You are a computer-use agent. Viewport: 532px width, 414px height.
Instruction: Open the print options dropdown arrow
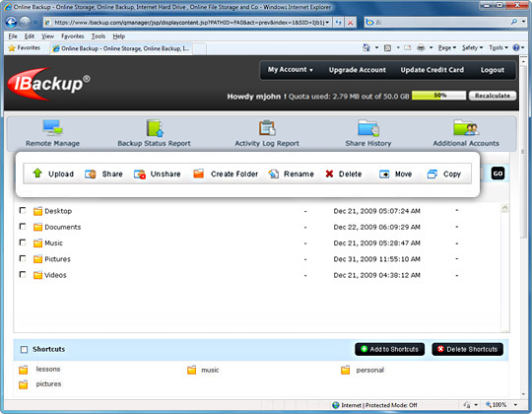[x=431, y=48]
